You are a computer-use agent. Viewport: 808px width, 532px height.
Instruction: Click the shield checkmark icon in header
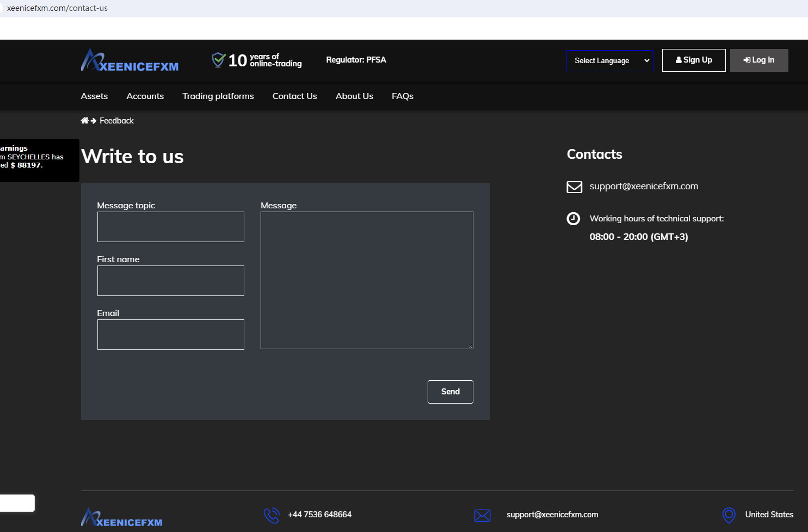point(218,60)
